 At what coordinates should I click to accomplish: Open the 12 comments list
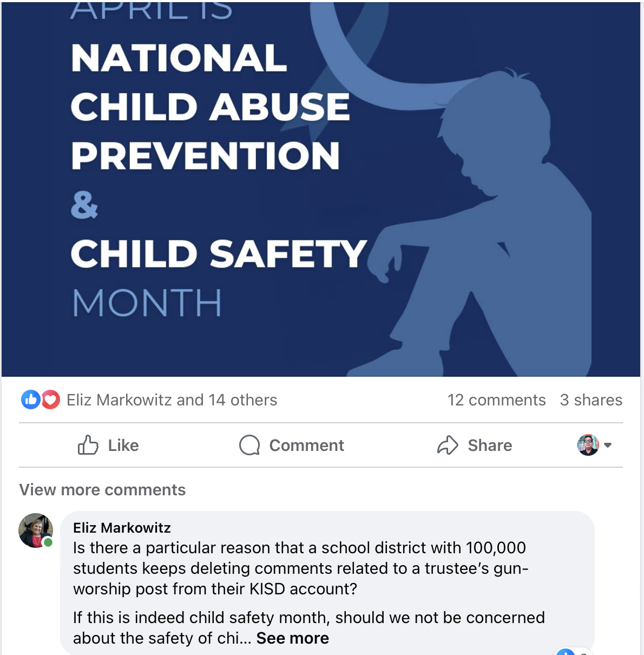496,400
